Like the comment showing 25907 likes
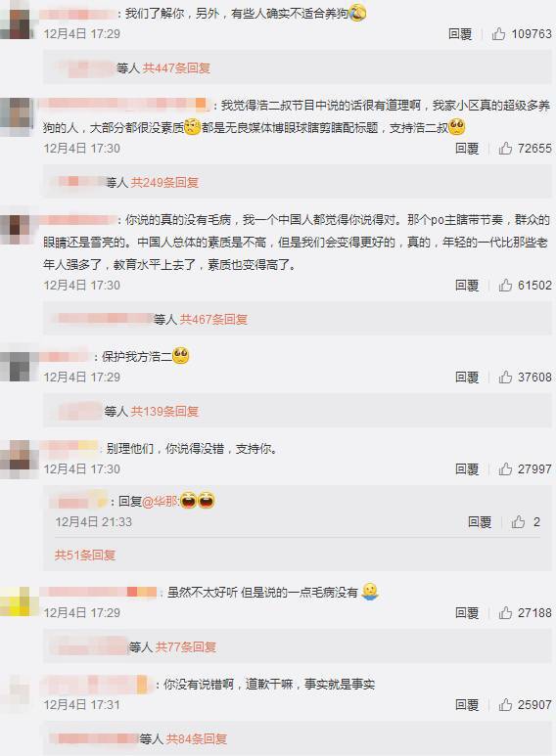 click(505, 704)
